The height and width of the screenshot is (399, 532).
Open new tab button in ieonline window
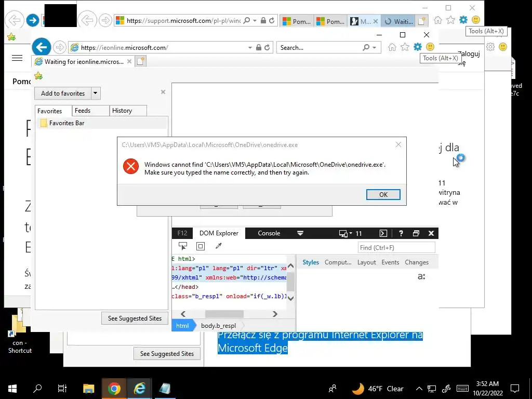point(140,61)
